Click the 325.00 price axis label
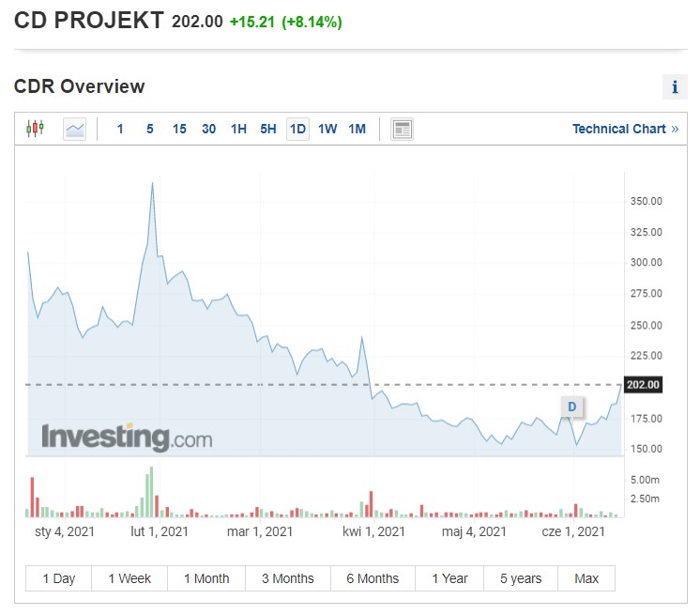The height and width of the screenshot is (615, 700). click(x=646, y=232)
